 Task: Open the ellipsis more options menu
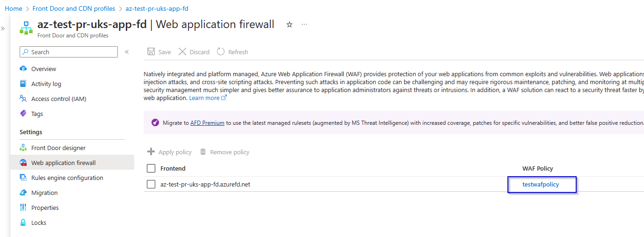[x=304, y=24]
